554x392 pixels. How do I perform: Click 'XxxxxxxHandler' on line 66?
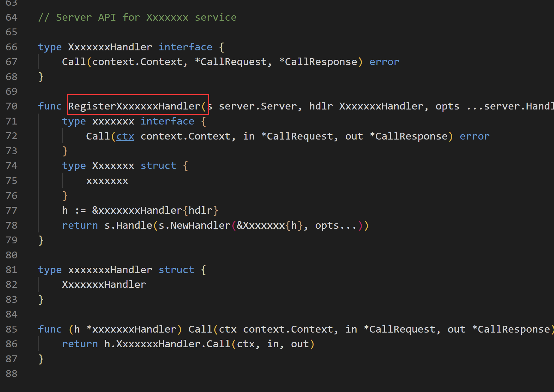click(x=110, y=47)
